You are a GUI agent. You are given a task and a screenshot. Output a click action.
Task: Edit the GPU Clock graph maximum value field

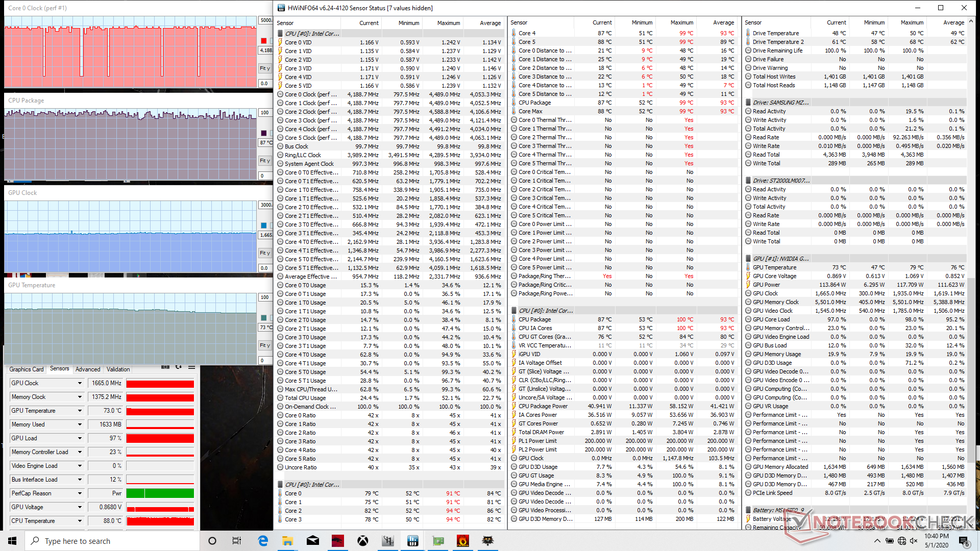(x=265, y=205)
